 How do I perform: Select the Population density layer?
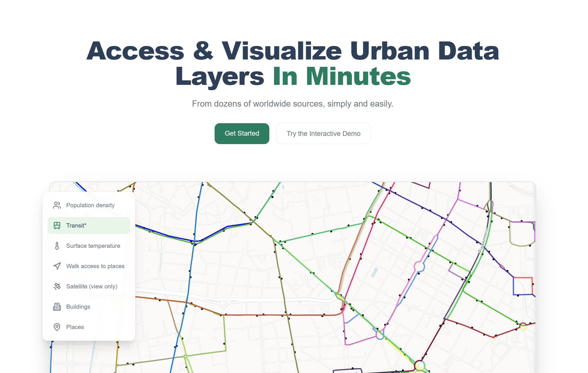click(90, 205)
